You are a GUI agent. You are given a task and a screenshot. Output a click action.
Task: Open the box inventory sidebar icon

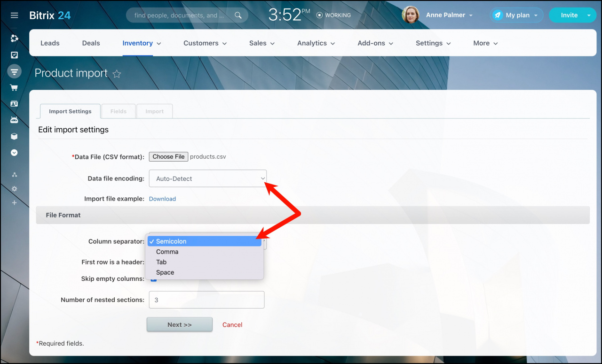[14, 136]
